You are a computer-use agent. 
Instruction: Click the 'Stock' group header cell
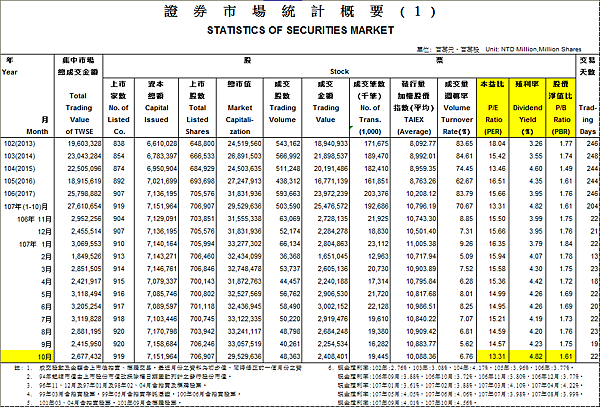[339, 72]
